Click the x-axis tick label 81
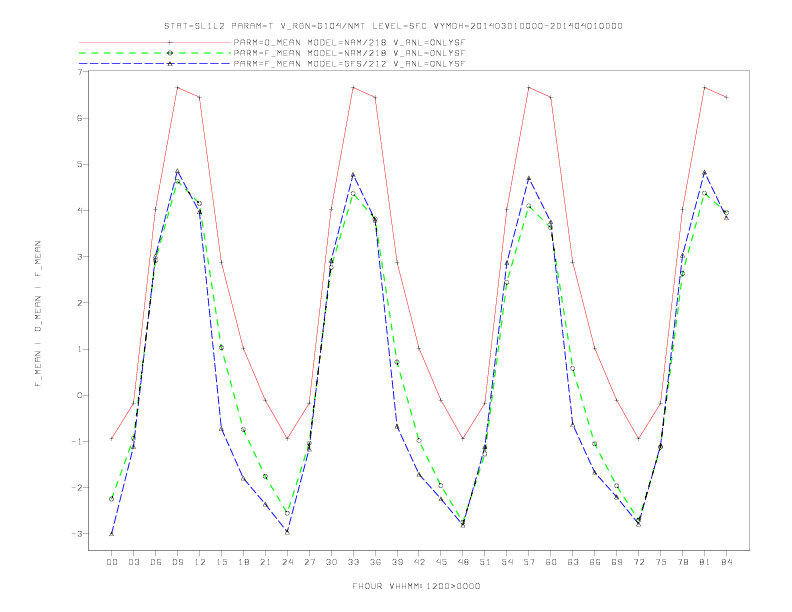The height and width of the screenshot is (612, 792). [x=705, y=562]
